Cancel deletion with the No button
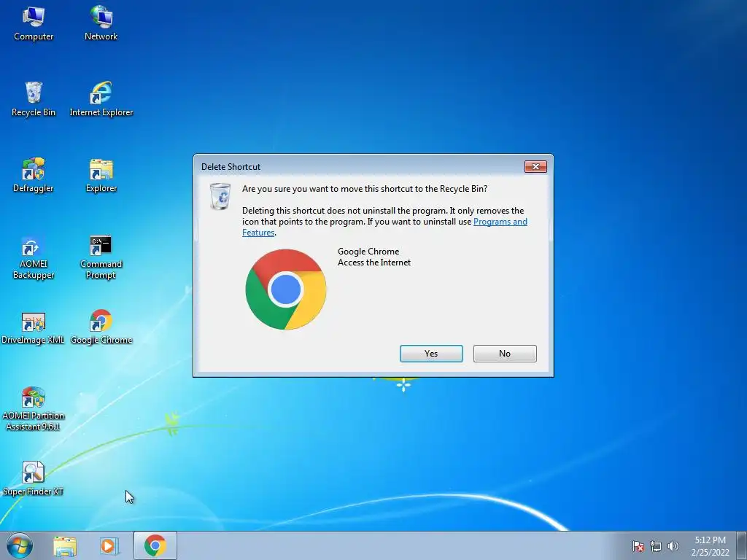Screen dimensions: 747x560 pos(505,354)
